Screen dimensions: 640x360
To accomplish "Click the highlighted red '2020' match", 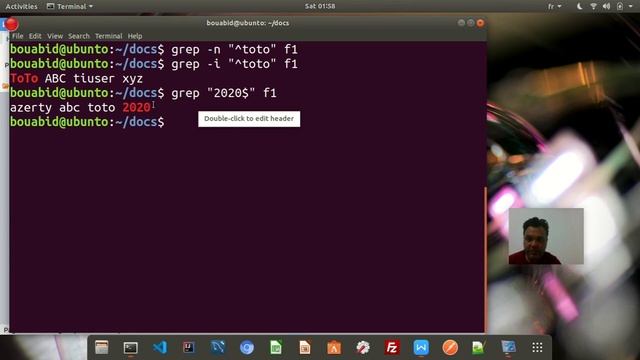I will click(x=137, y=107).
